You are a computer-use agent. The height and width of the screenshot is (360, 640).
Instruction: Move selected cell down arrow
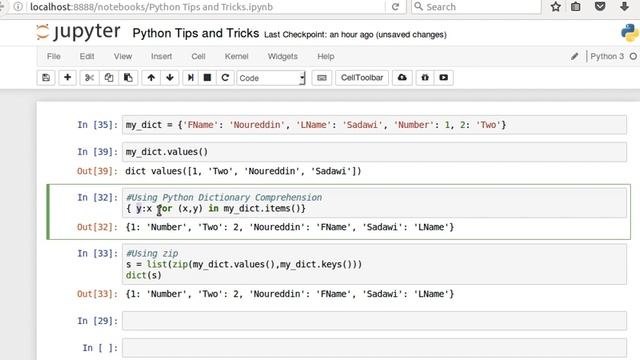click(x=170, y=78)
